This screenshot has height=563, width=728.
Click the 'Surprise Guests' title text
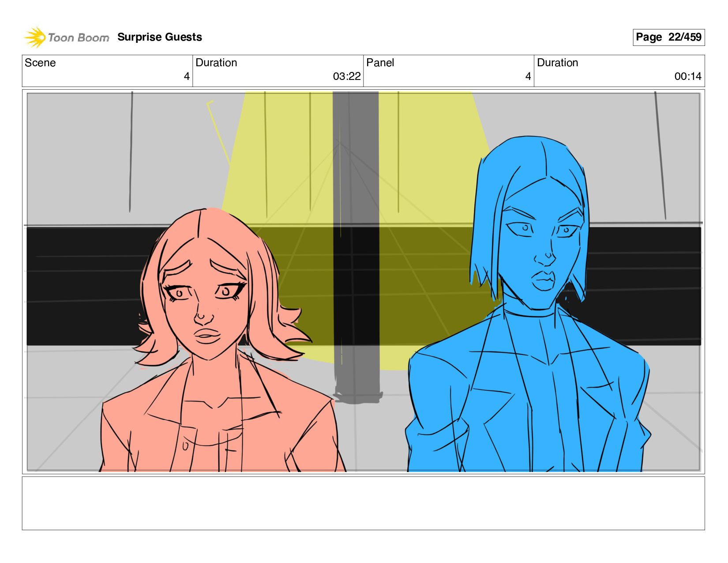click(x=160, y=37)
